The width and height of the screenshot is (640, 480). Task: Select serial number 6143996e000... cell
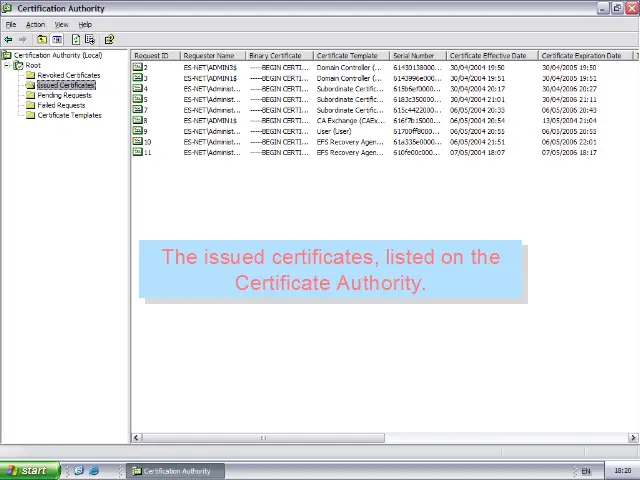417,78
